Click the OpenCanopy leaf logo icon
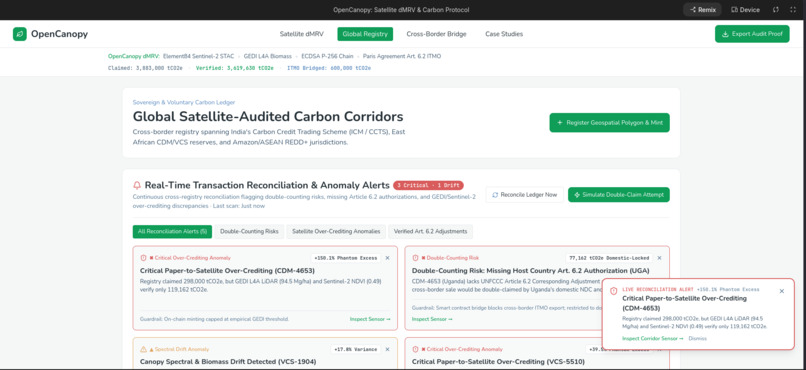806x370 pixels. 20,34
